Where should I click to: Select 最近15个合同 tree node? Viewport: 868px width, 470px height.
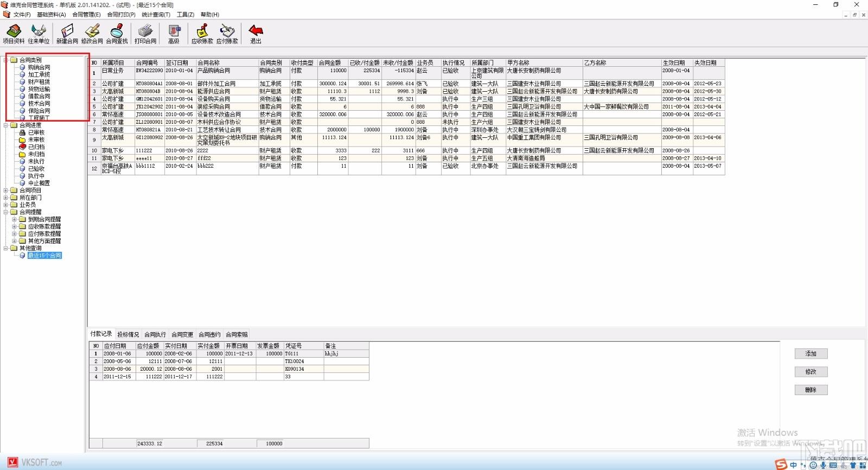tap(44, 255)
